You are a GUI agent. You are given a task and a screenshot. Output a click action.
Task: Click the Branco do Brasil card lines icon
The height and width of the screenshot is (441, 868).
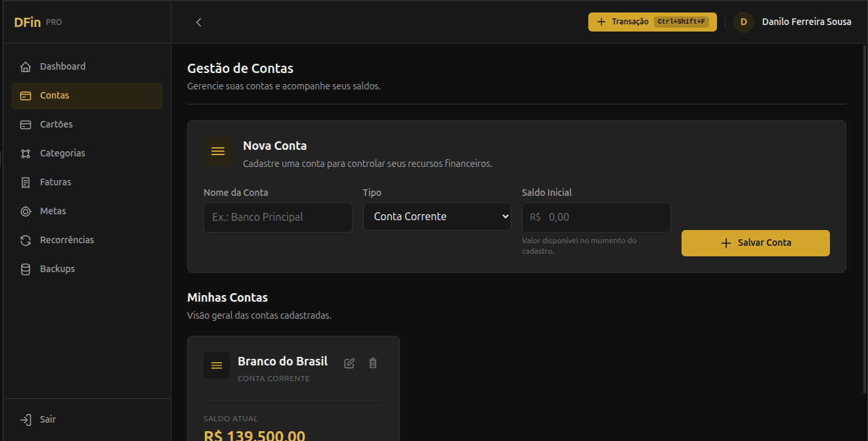(217, 365)
